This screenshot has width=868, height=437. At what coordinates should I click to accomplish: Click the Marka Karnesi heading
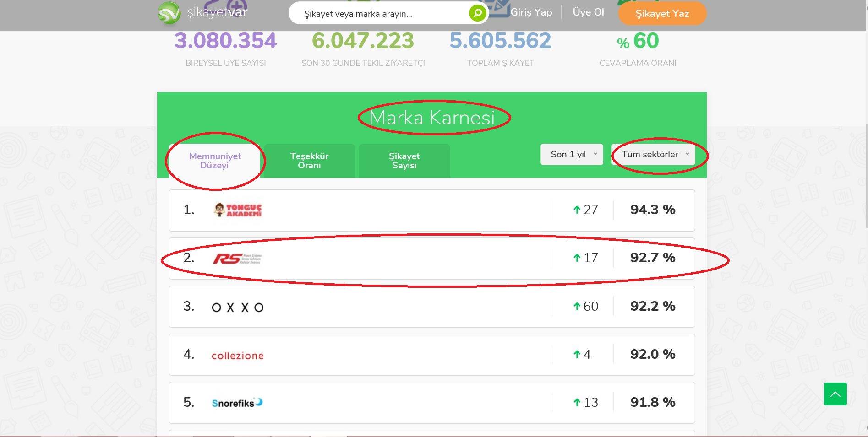pyautogui.click(x=432, y=118)
